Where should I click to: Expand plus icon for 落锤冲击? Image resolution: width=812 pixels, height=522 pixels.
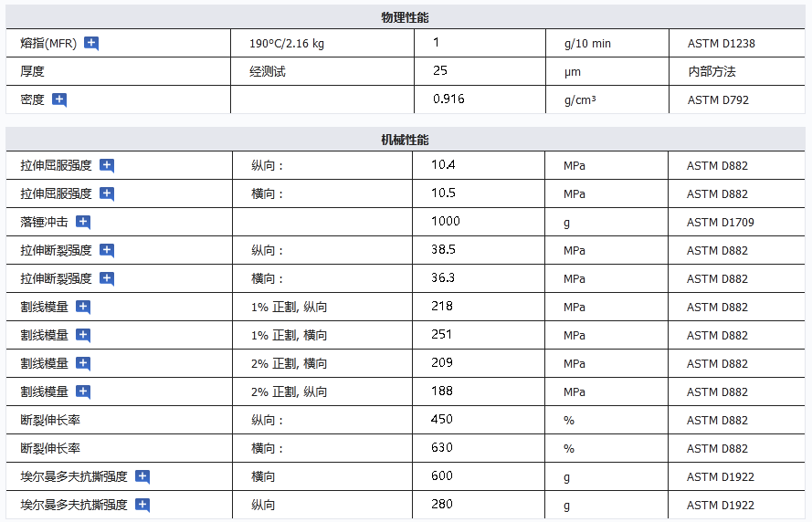pyautogui.click(x=83, y=222)
